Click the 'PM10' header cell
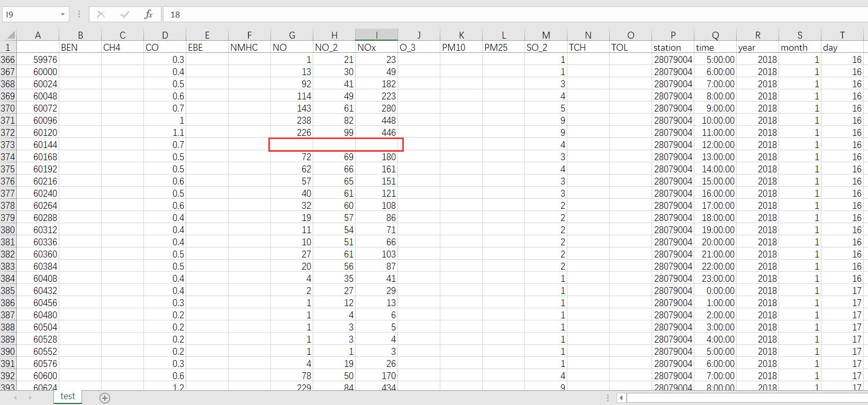 click(461, 48)
